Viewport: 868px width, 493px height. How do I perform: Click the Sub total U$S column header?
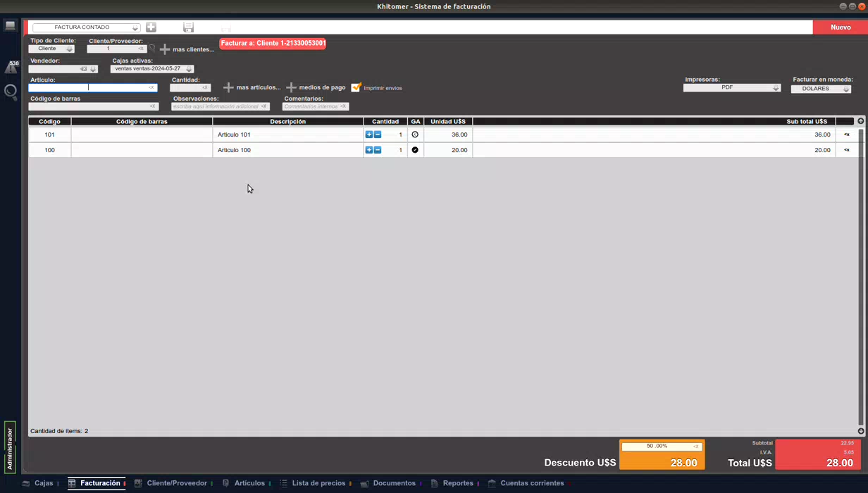[654, 121]
